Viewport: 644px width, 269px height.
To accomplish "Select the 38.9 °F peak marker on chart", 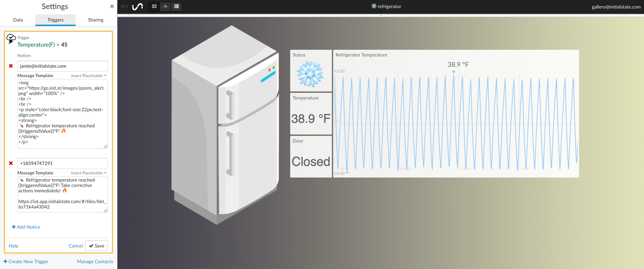I will click(x=454, y=72).
